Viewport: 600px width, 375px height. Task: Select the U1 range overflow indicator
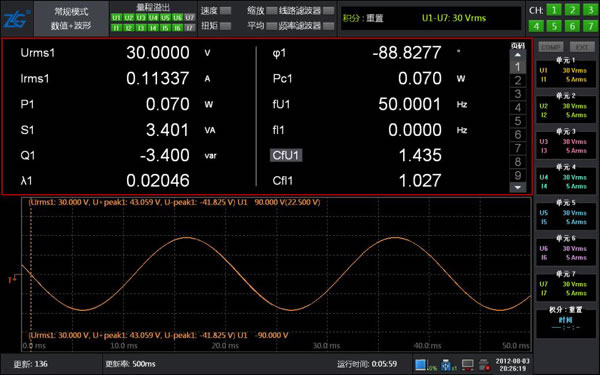116,18
